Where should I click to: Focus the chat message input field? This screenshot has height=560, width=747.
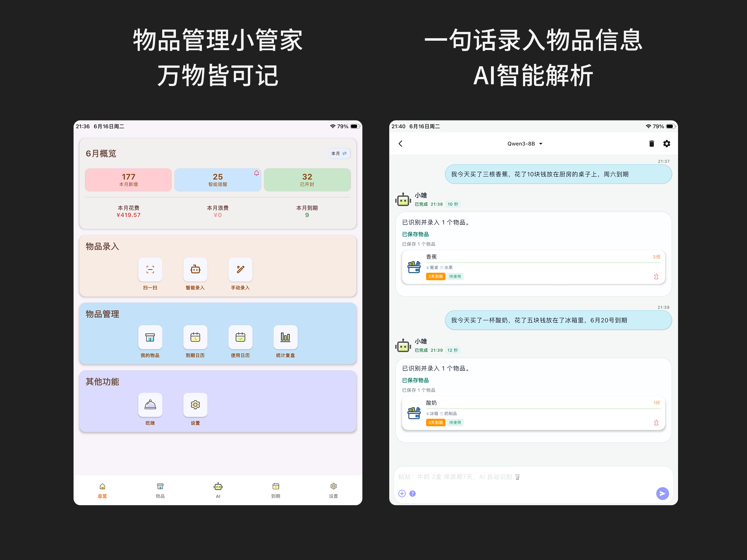(534, 477)
